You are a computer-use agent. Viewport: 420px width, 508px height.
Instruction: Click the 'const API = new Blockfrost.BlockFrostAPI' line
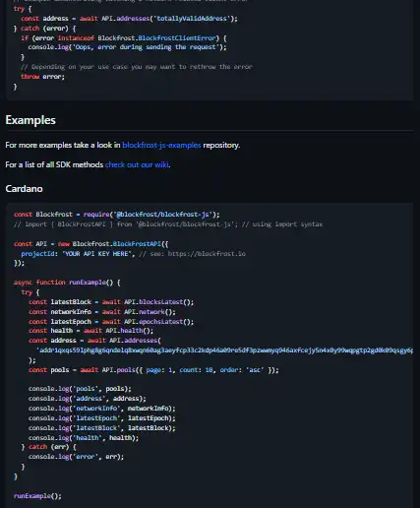91,244
